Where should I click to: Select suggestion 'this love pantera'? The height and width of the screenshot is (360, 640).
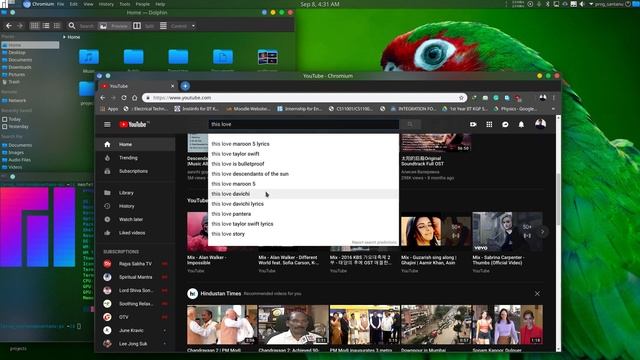303,214
